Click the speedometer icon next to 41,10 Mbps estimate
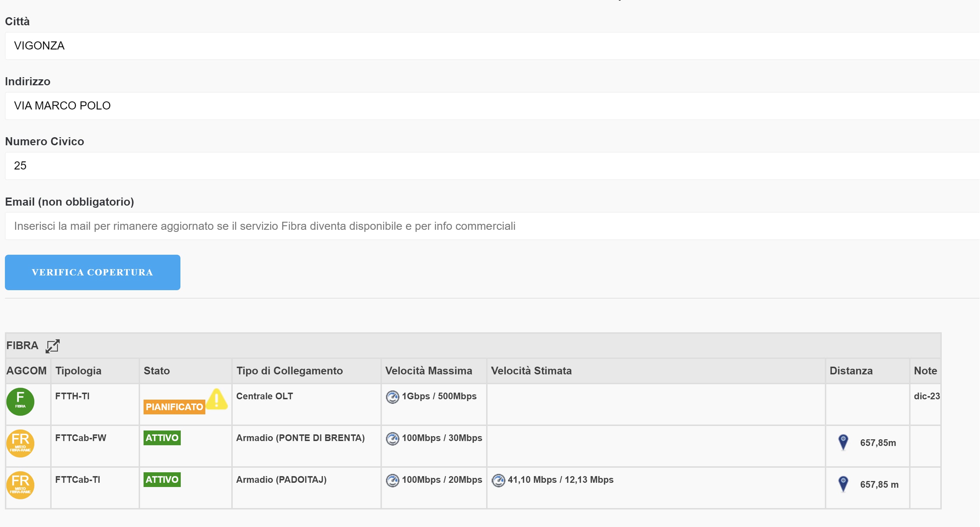980x527 pixels. pos(498,480)
